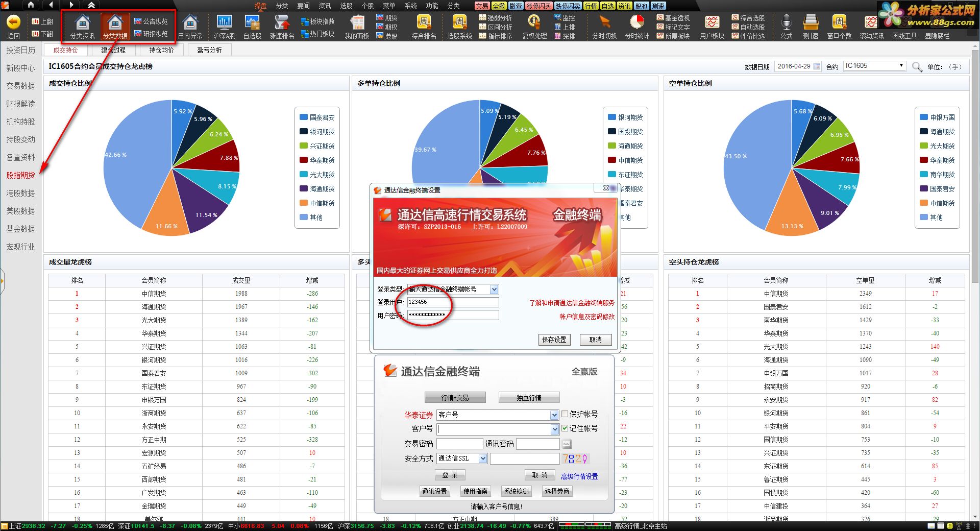
Task: Click the 7829 captcha image
Action: click(575, 459)
